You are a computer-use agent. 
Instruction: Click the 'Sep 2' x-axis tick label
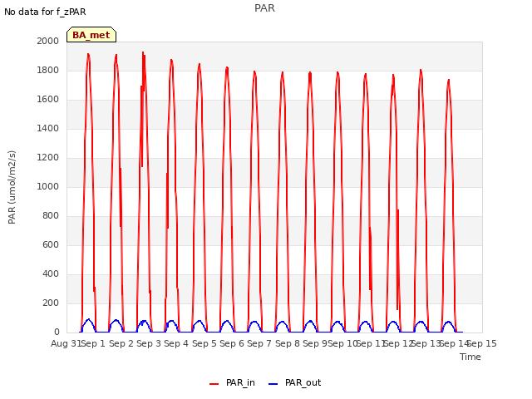click(121, 343)
